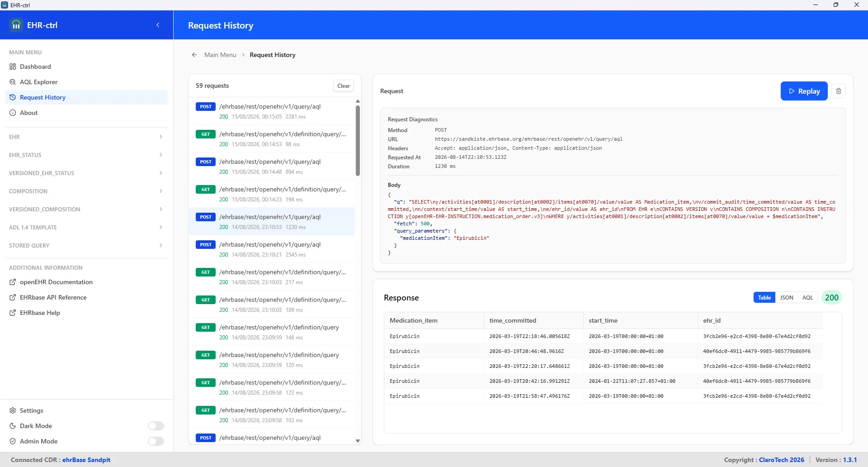Open Dashboard from the main menu
The width and height of the screenshot is (868, 467).
pos(86,67)
